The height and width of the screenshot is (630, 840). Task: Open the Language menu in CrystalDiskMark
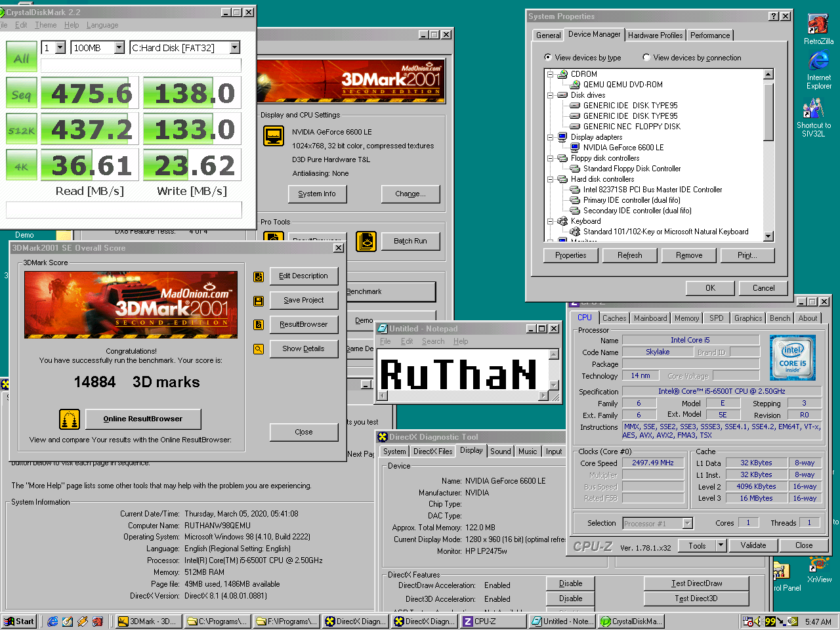tap(102, 25)
